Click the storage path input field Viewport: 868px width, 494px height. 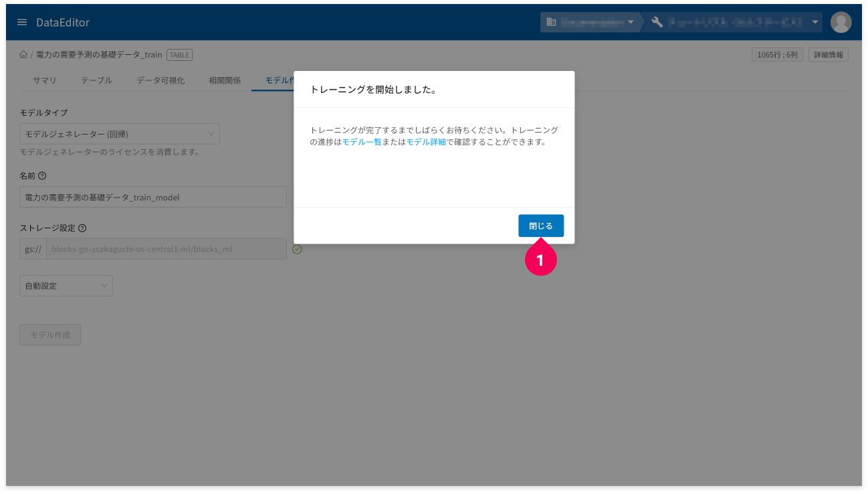[167, 249]
